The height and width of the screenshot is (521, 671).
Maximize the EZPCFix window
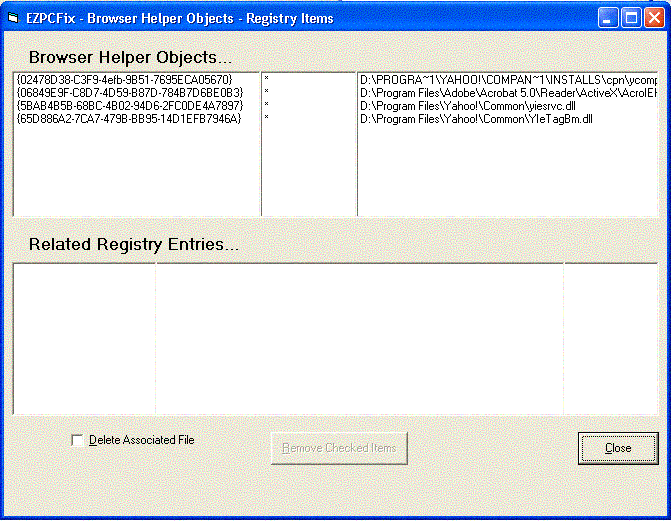coord(631,18)
